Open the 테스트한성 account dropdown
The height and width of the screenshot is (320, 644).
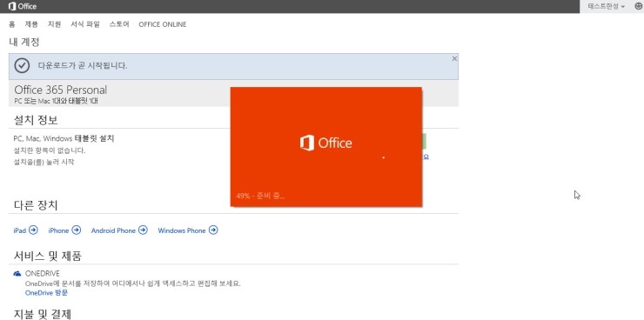[607, 7]
